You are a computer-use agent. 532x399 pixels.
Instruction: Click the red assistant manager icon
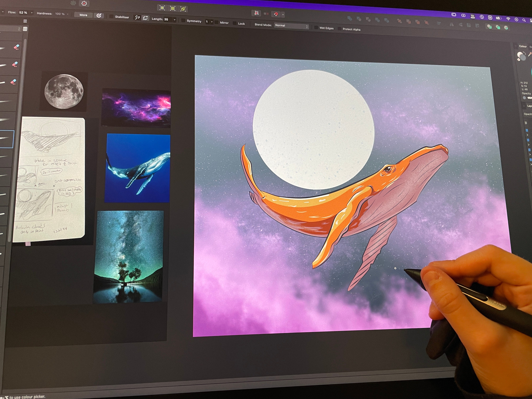pos(84,3)
